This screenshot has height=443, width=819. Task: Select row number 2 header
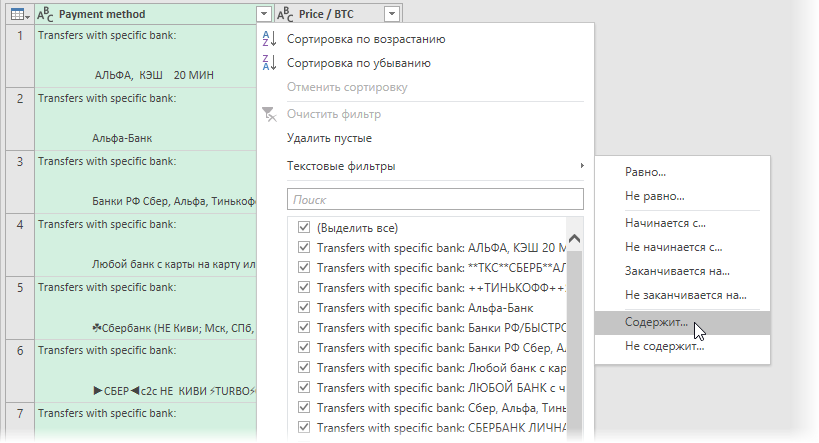20,119
